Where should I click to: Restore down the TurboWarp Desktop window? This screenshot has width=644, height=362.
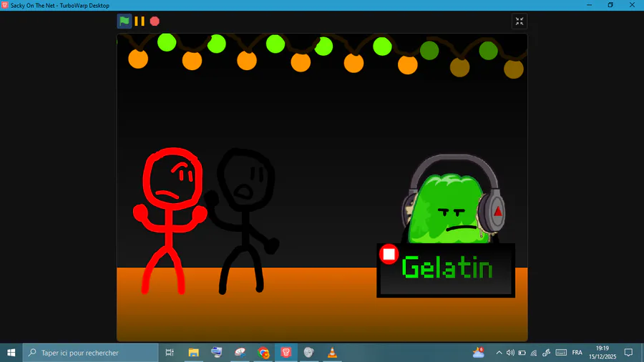611,5
